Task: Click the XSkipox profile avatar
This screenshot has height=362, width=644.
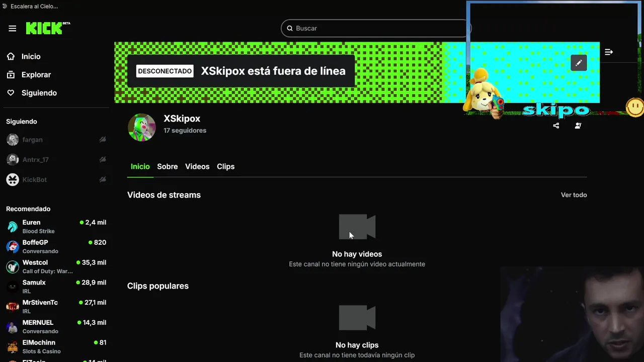Action: point(142,127)
